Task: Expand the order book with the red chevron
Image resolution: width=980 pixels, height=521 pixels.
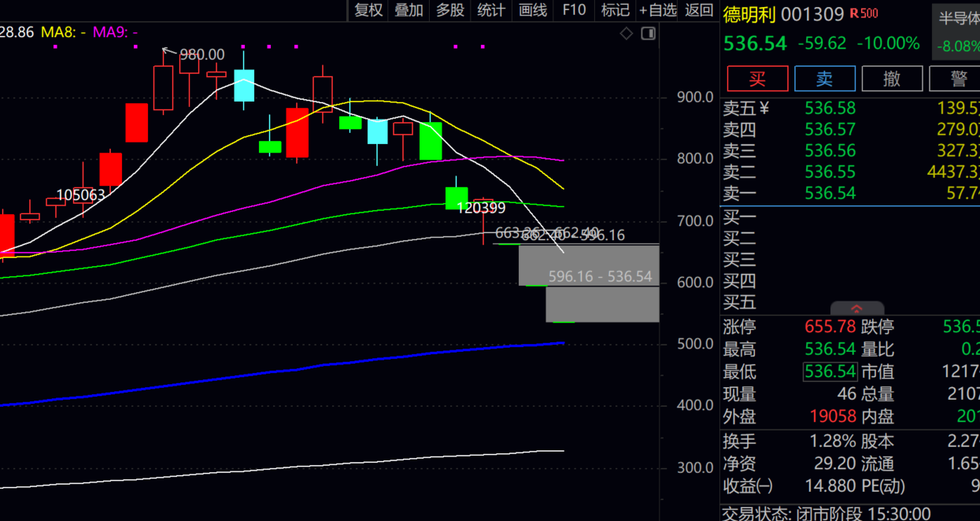Action: tap(857, 309)
